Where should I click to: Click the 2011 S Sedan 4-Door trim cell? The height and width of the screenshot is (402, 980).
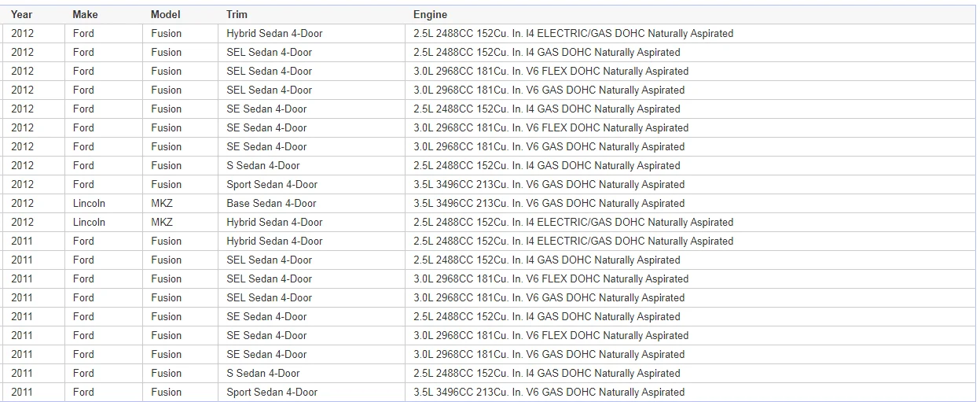pyautogui.click(x=263, y=373)
